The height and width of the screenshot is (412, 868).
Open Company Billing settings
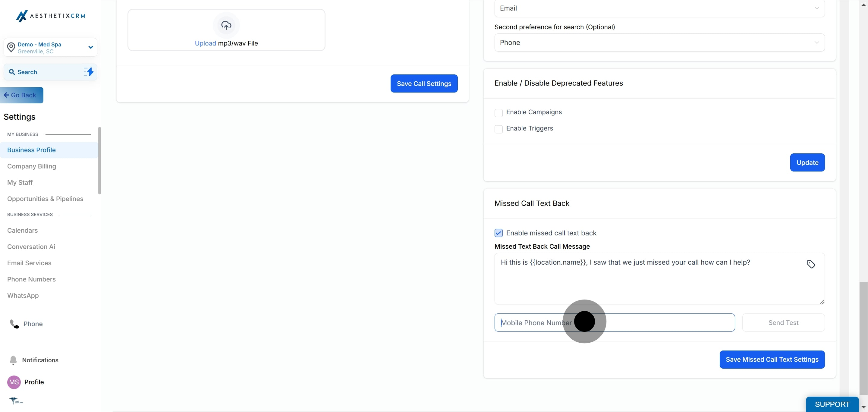coord(32,166)
